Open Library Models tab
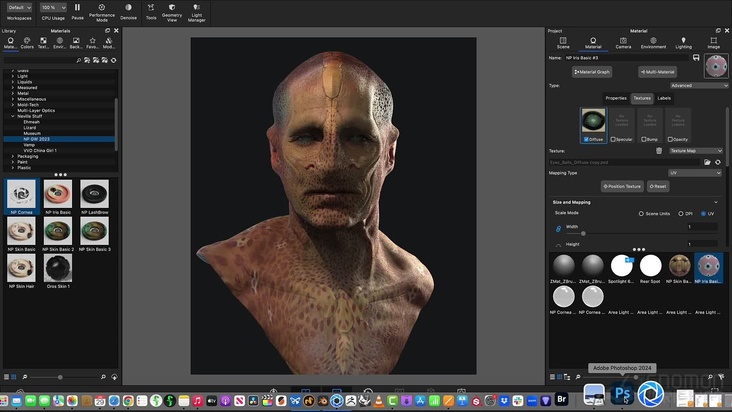Viewport: 732px width, 412px height. pyautogui.click(x=108, y=43)
